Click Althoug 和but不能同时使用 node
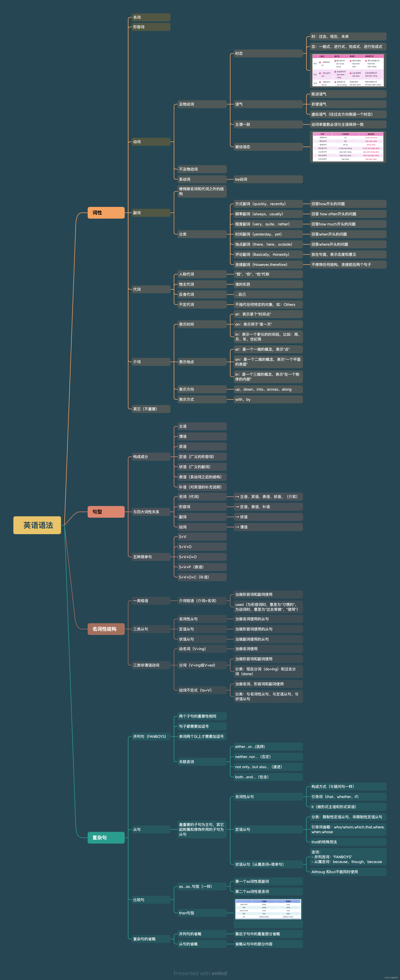Viewport: 400px width, 980px height. (x=348, y=872)
